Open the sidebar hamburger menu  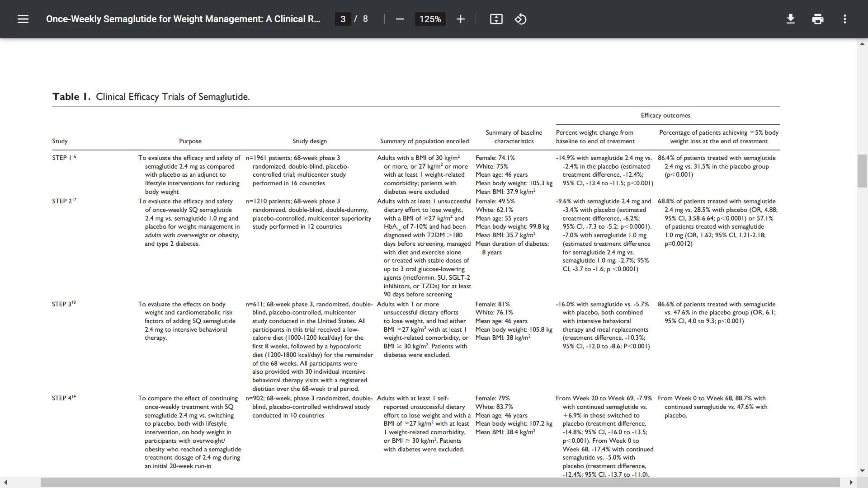[23, 19]
